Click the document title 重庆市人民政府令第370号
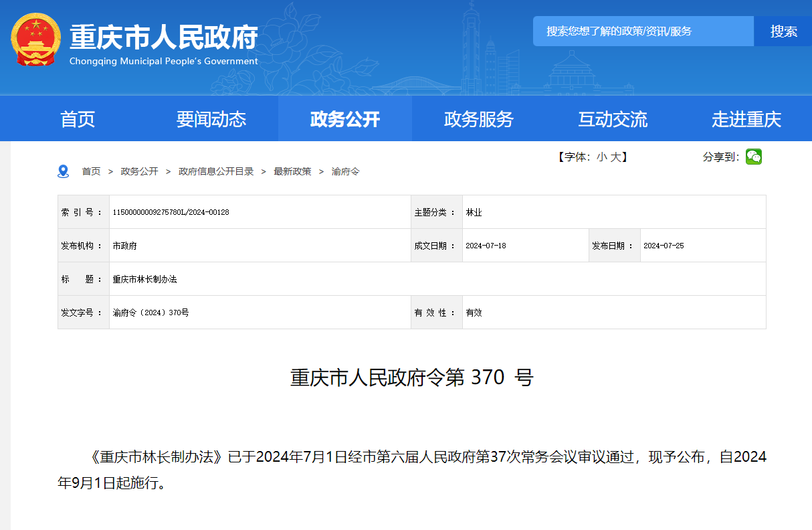 coord(411,377)
